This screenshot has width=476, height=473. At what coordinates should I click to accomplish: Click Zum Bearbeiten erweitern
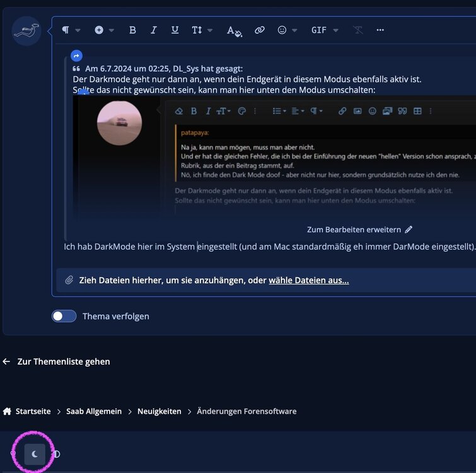(354, 230)
